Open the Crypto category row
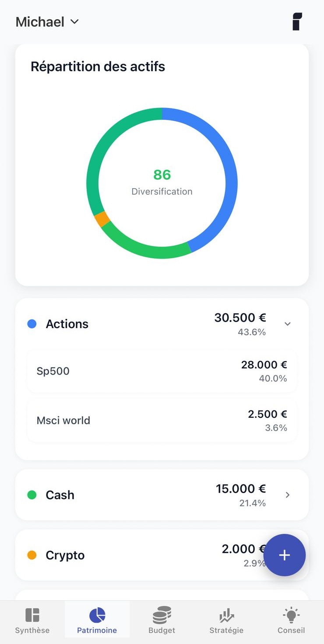The image size is (324, 644). coord(131,555)
